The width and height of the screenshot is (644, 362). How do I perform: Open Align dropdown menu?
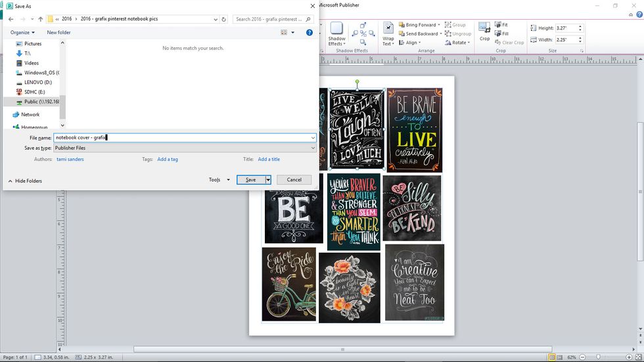point(409,43)
